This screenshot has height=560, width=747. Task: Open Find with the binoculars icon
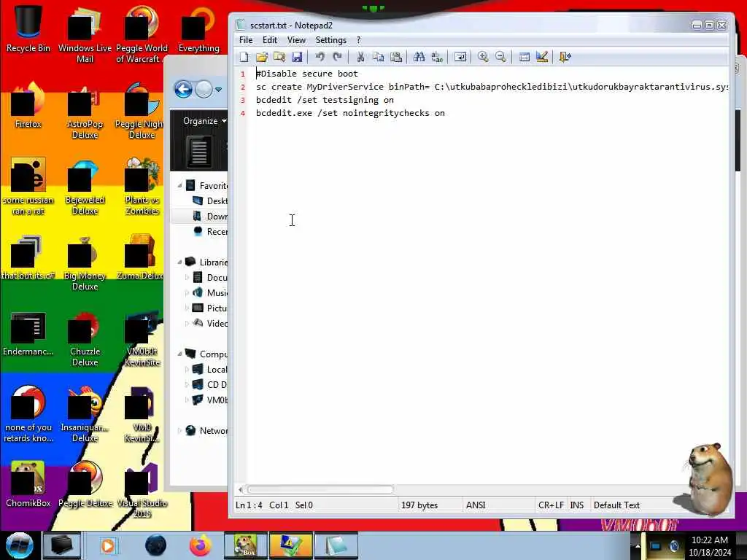pyautogui.click(x=419, y=57)
